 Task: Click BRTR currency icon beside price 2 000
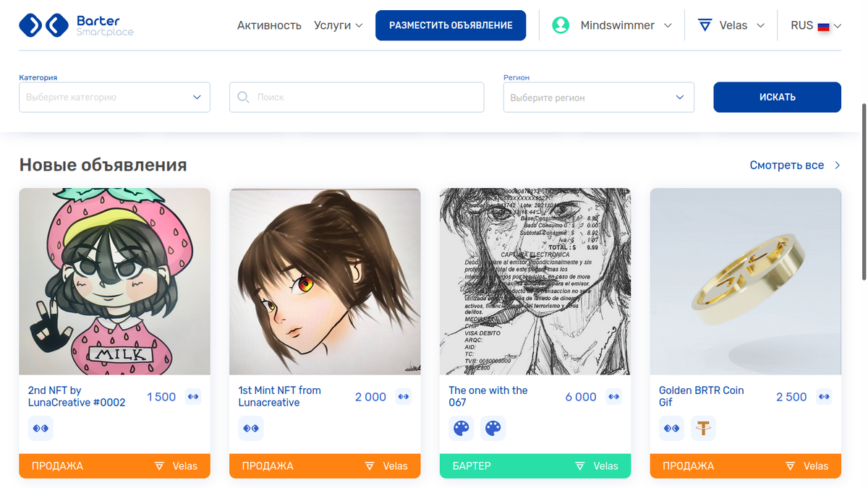(404, 396)
